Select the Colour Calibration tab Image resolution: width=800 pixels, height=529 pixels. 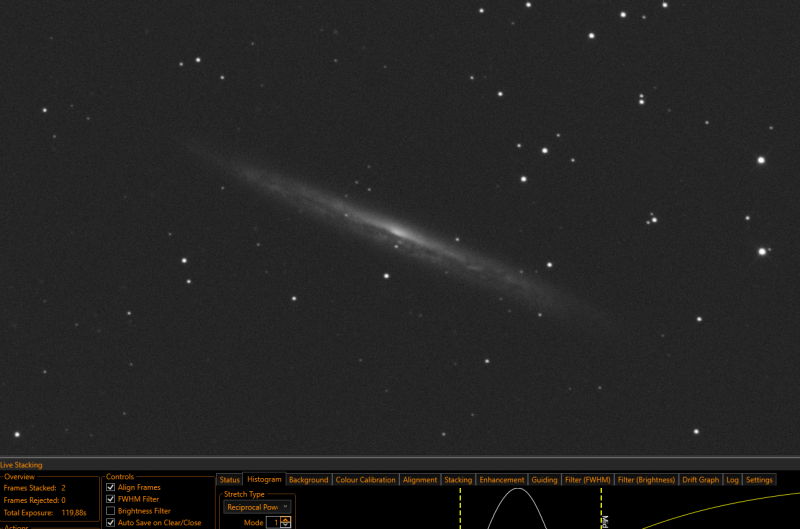(365, 480)
